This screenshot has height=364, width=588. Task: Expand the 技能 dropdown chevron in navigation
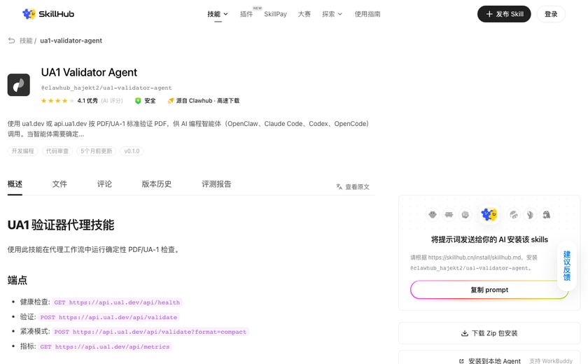(225, 14)
